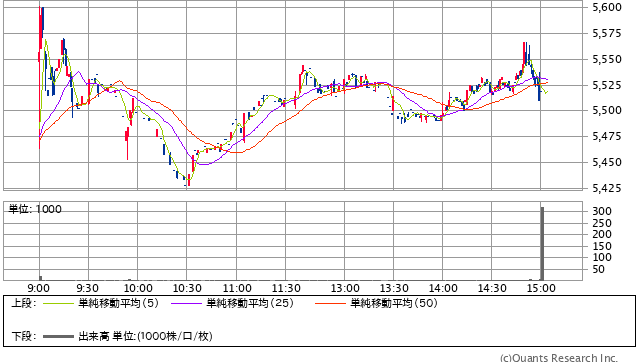638x362 pixels.
Task: Click the red line sample for 単純移動平均(50)
Action: 330,303
